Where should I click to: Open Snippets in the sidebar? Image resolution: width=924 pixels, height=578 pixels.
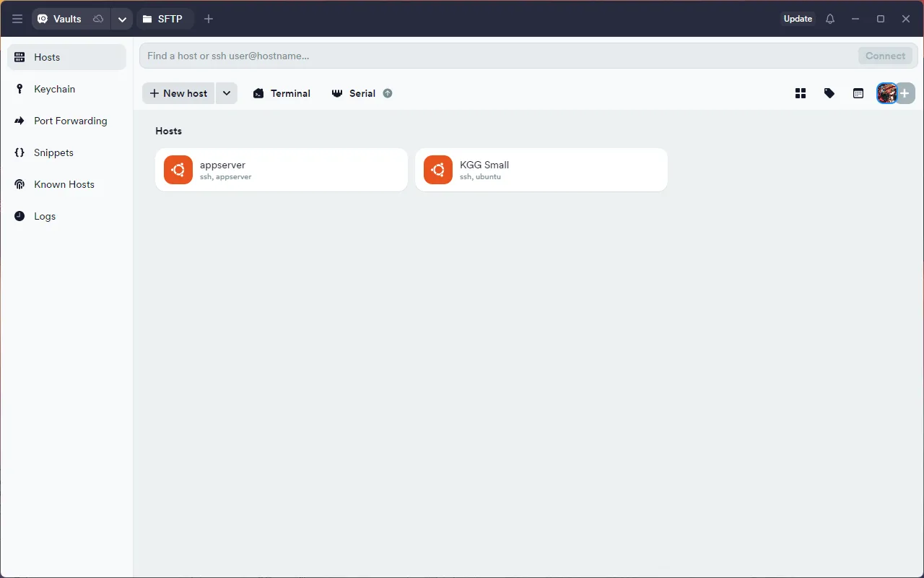[x=66, y=152]
